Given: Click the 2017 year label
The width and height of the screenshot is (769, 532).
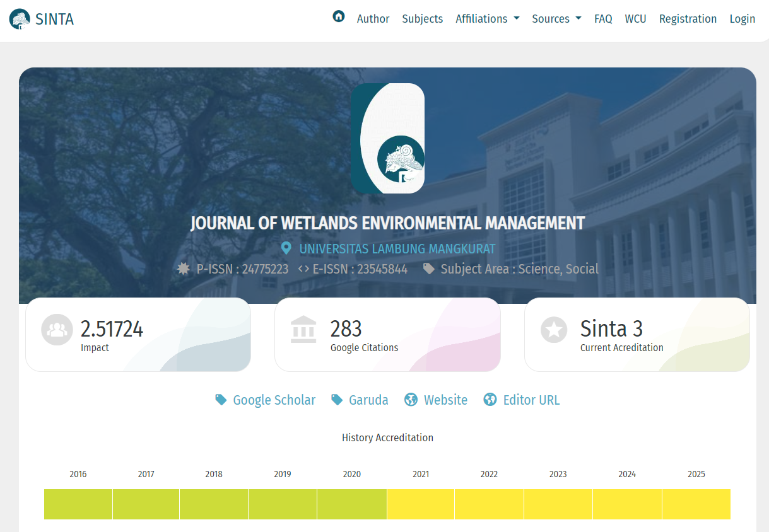Looking at the screenshot, I should pyautogui.click(x=146, y=474).
